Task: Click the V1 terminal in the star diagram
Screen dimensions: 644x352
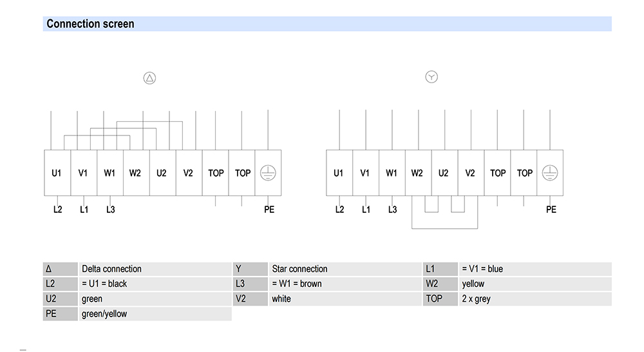Action: click(x=365, y=173)
